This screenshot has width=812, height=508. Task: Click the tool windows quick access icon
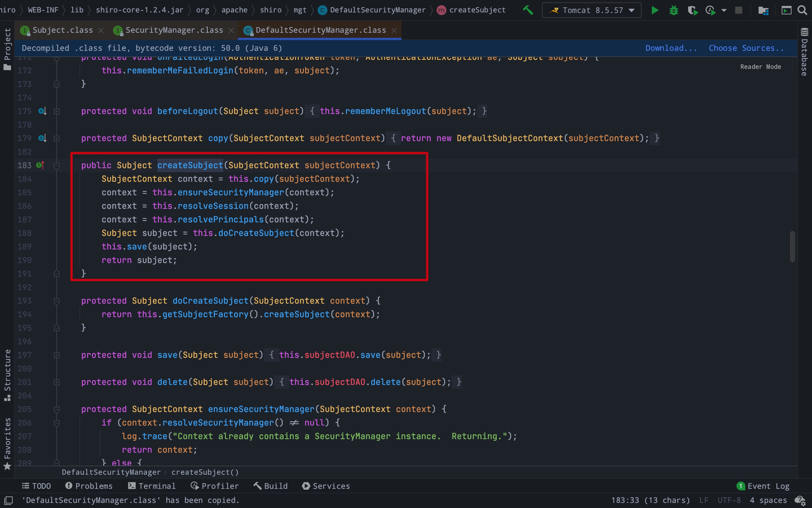(x=8, y=500)
